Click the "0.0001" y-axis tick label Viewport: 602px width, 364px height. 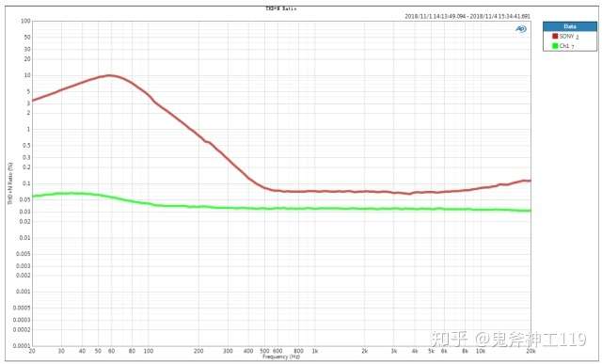(x=22, y=345)
